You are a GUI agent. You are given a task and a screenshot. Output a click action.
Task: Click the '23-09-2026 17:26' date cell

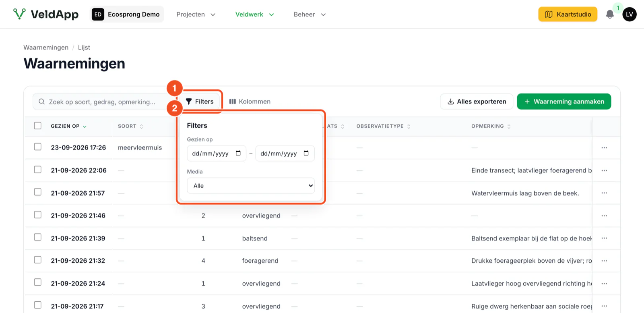click(78, 148)
